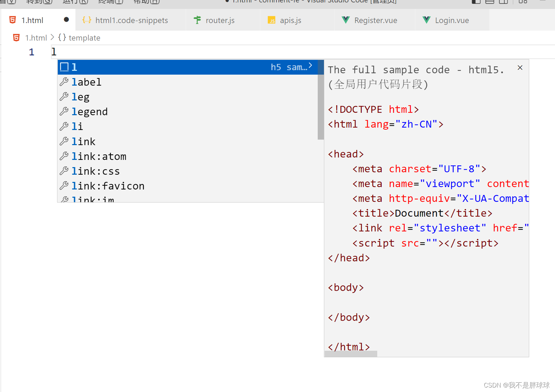Click the documentation panel horizontal scrollbar

click(351, 354)
